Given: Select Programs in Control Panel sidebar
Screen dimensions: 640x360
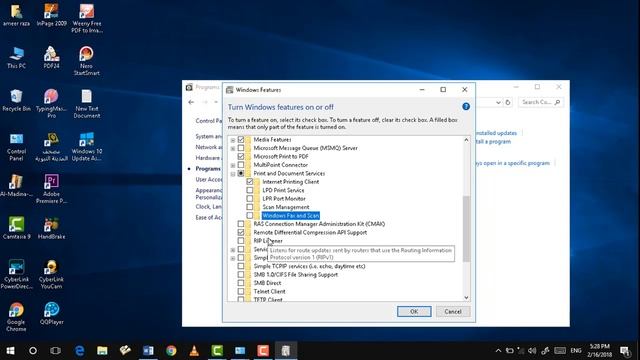Looking at the screenshot, I should tap(208, 169).
